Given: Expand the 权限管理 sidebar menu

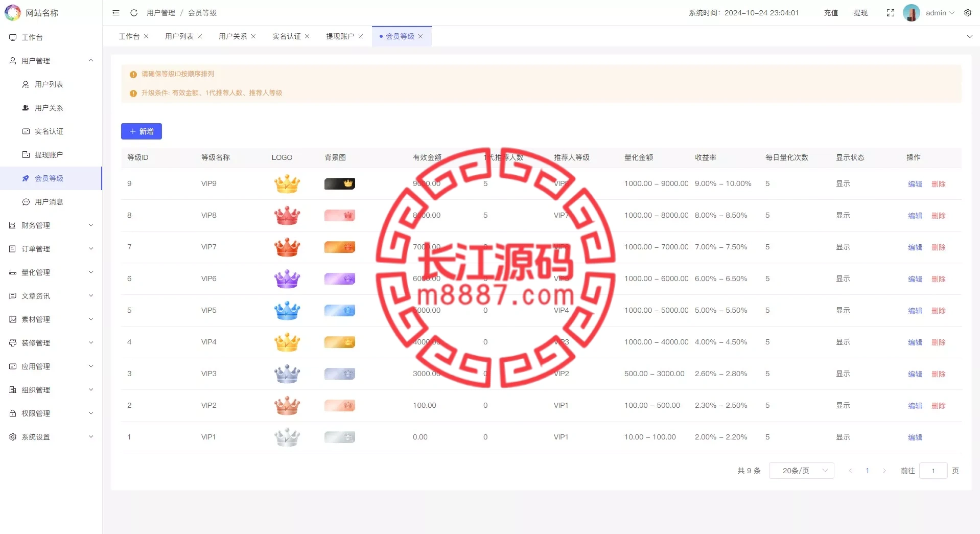Looking at the screenshot, I should pos(51,413).
